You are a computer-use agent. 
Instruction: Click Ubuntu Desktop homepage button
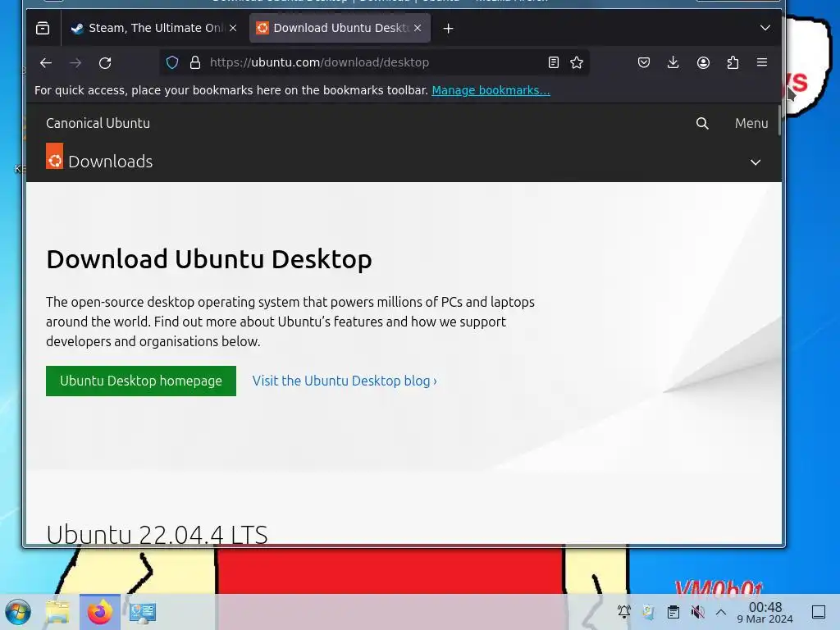[141, 381]
